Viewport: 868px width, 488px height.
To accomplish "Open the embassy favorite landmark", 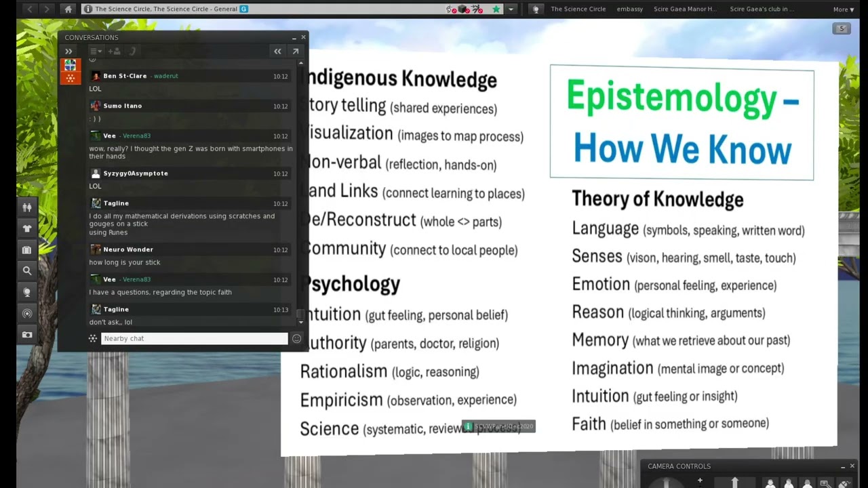I will click(x=629, y=9).
